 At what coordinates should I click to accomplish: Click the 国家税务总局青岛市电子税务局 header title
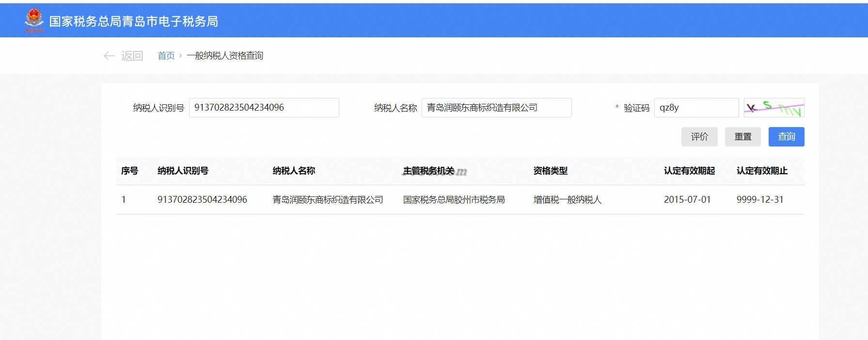point(134,21)
